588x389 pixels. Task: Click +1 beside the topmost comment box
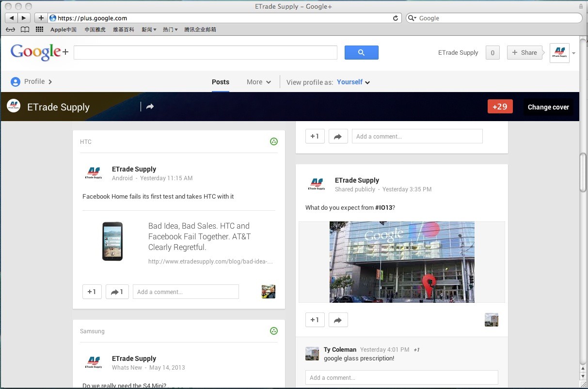pos(315,136)
